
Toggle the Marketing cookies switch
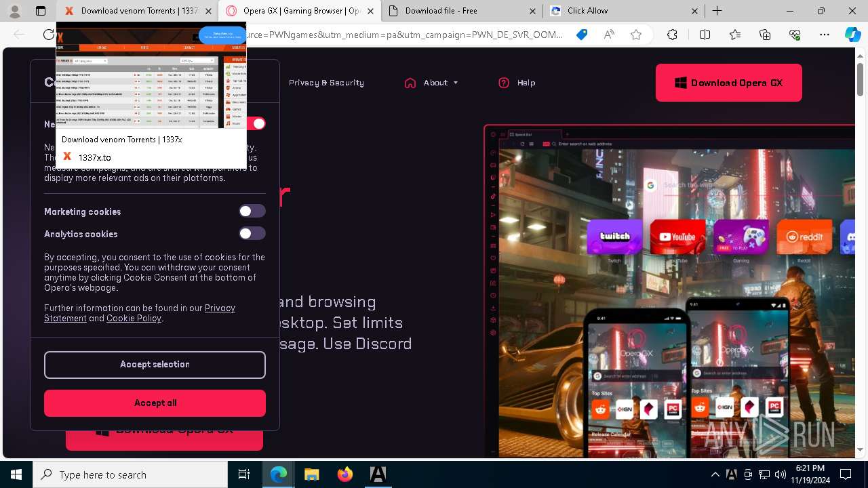252,211
